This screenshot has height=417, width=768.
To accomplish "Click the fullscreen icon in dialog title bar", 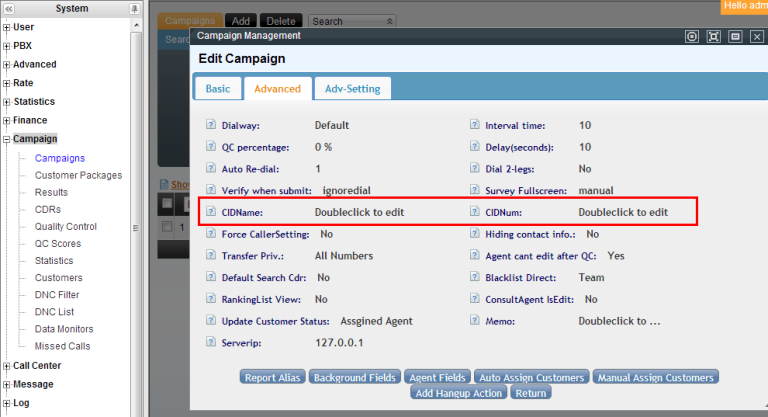I will pyautogui.click(x=713, y=36).
